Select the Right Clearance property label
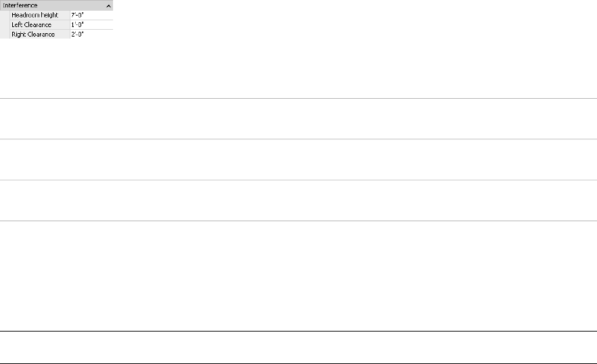597x364 pixels. coord(34,34)
